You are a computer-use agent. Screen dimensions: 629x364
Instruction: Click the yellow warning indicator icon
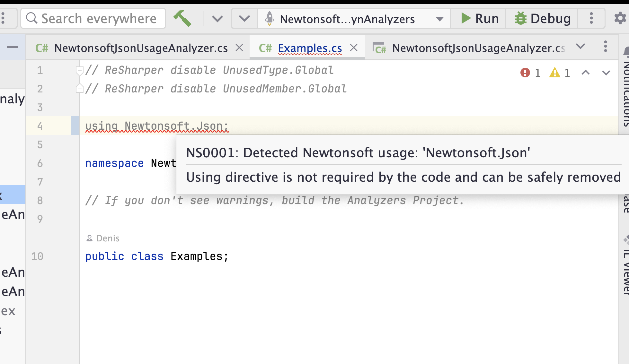(x=554, y=73)
